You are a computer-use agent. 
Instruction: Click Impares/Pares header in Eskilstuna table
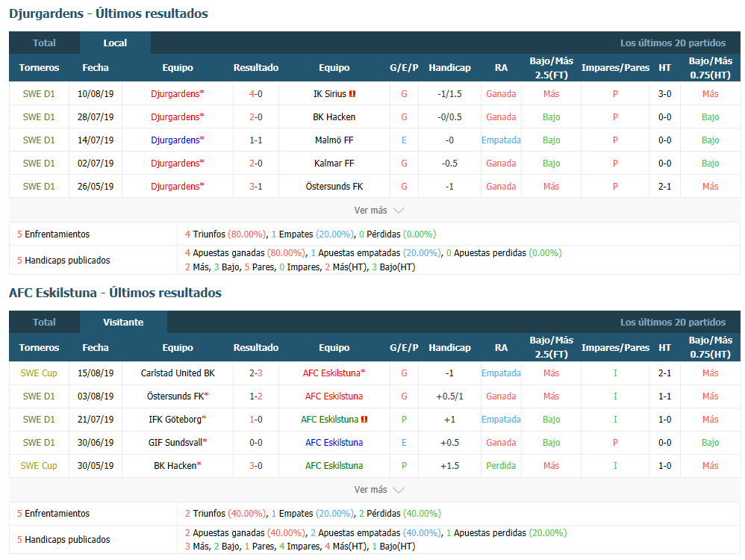[x=615, y=347]
